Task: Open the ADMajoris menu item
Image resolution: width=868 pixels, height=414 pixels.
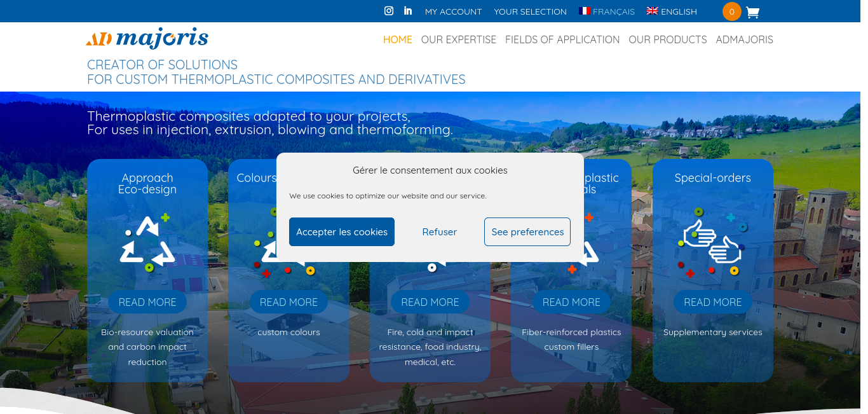Action: 744,39
